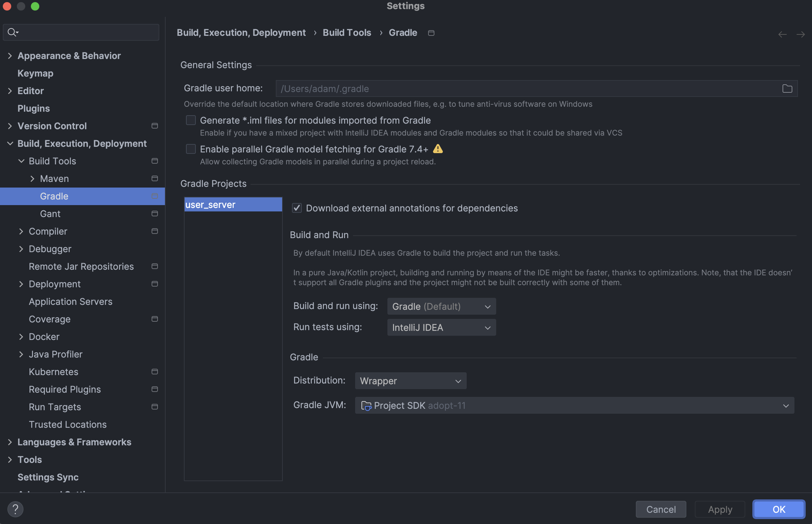Collapse the Build Tools node

21,161
